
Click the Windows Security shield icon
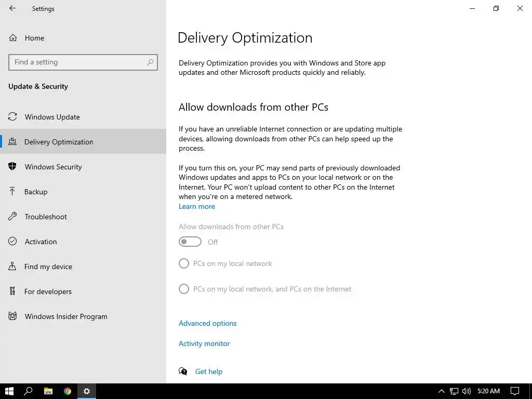(12, 166)
